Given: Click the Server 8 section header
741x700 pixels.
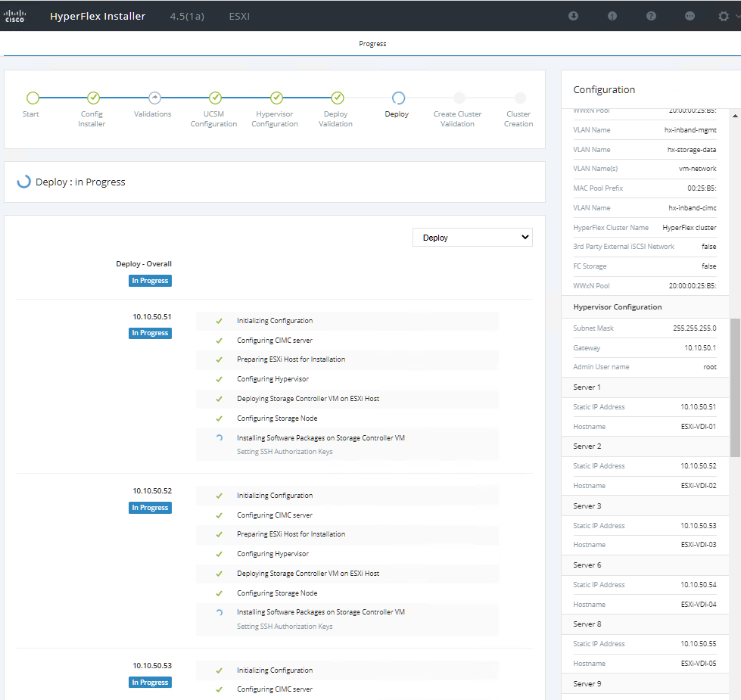Looking at the screenshot, I should (x=645, y=624).
